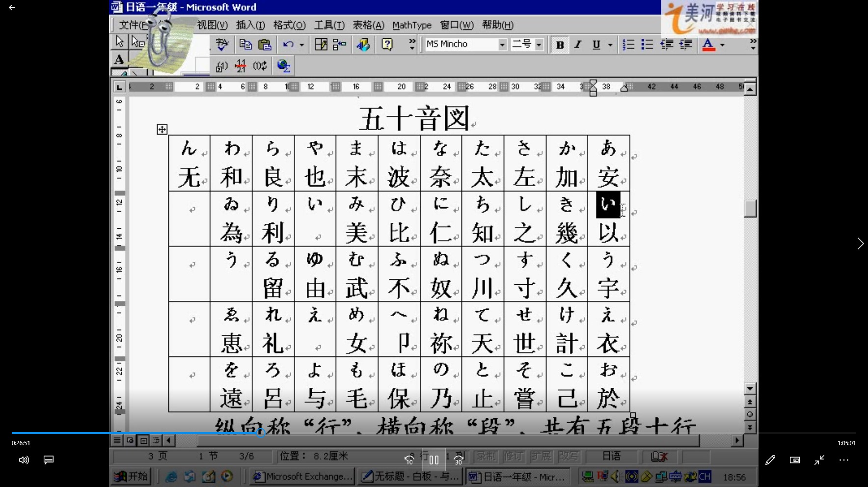The height and width of the screenshot is (487, 868).
Task: Click the Undo arrow icon
Action: pos(288,45)
